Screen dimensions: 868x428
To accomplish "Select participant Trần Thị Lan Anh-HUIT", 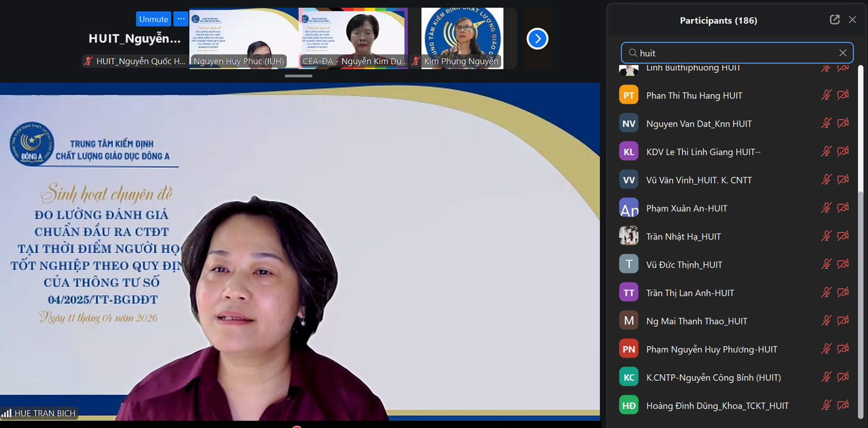I will coord(735,292).
